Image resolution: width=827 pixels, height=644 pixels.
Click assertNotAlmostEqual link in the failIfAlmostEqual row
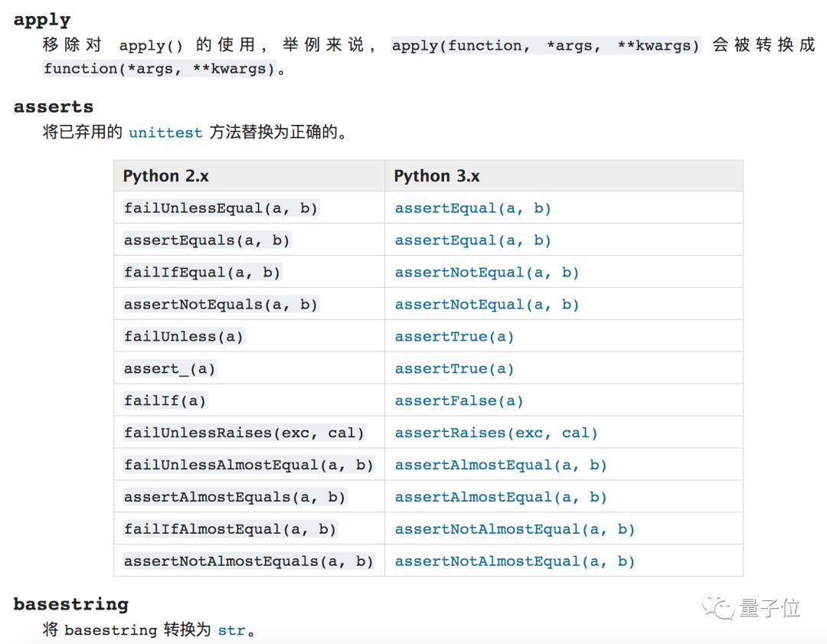pos(515,529)
